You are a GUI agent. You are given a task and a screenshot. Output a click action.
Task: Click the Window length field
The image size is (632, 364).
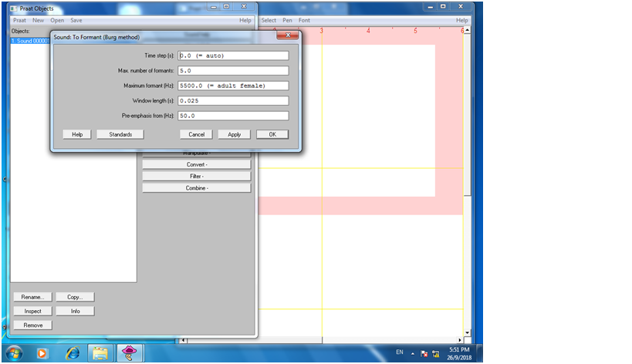tap(233, 101)
